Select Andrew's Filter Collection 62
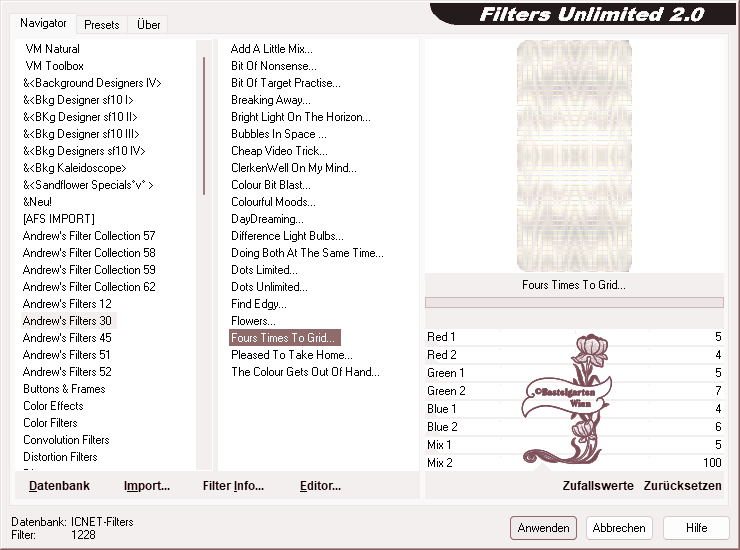 [x=89, y=287]
